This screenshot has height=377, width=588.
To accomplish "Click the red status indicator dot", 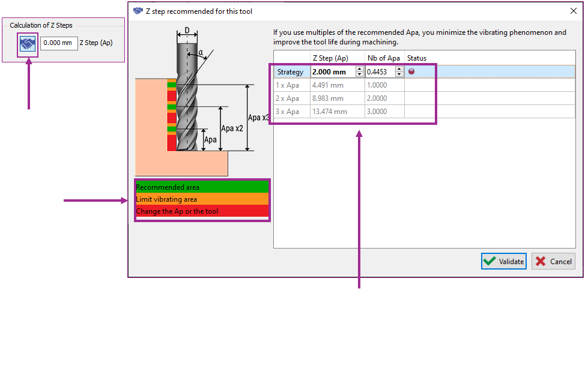I will [x=411, y=72].
